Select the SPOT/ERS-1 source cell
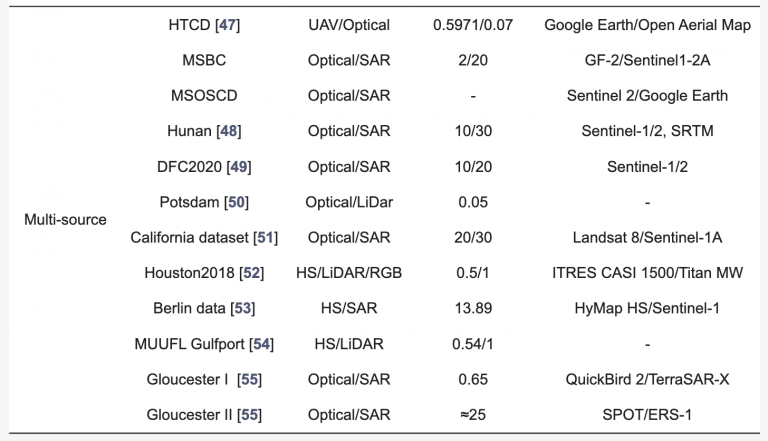 pos(647,415)
